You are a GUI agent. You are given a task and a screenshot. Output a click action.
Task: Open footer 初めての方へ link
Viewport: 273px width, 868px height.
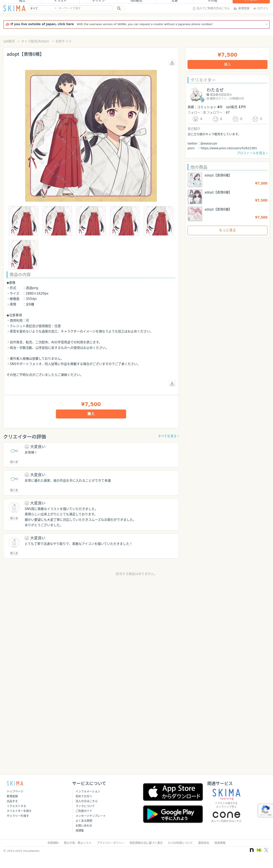[x=84, y=796]
